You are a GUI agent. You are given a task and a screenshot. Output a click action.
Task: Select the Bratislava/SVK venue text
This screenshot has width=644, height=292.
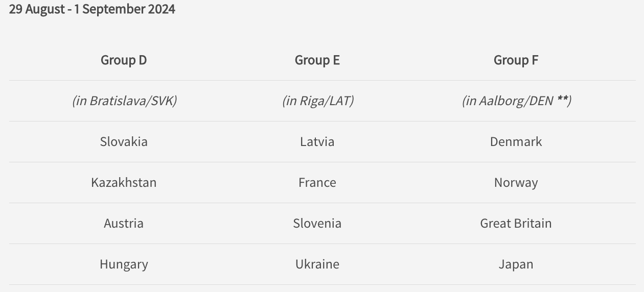tap(124, 101)
